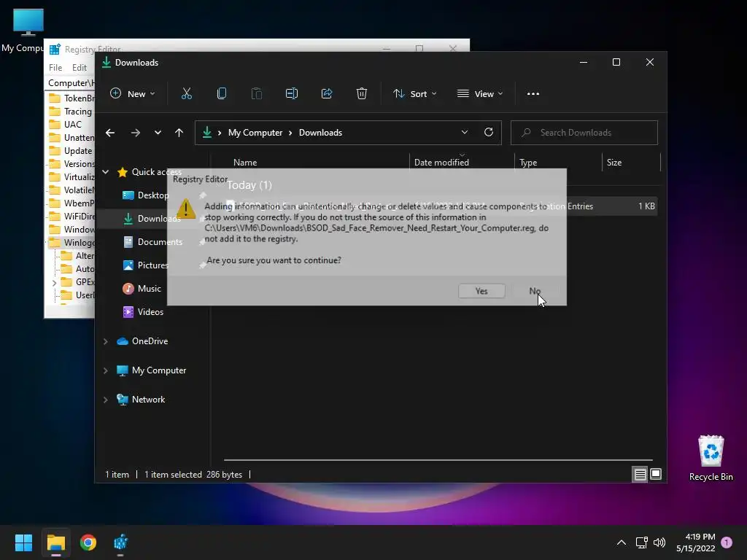Click Yes in the Registry Editor dialog
The width and height of the screenshot is (747, 560).
point(481,291)
